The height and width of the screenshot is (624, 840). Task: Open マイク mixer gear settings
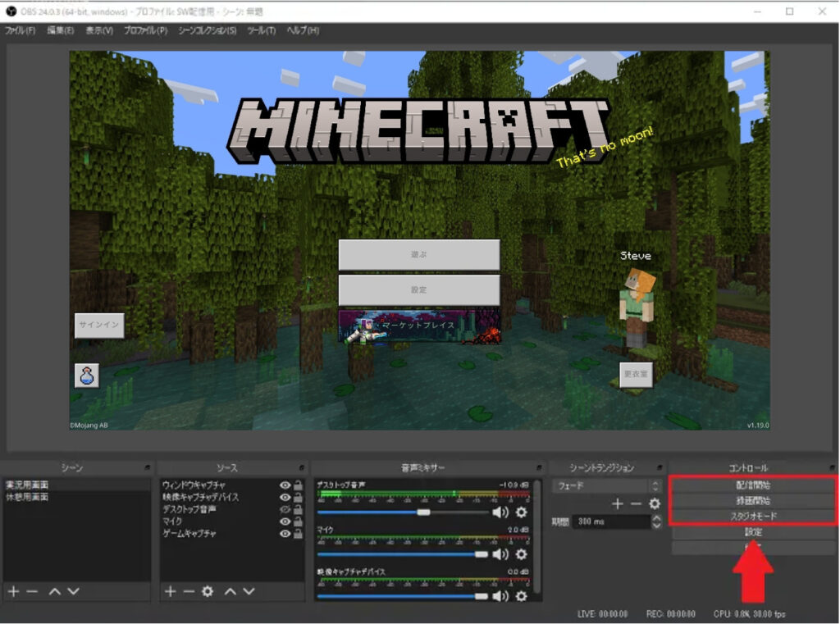click(x=521, y=554)
